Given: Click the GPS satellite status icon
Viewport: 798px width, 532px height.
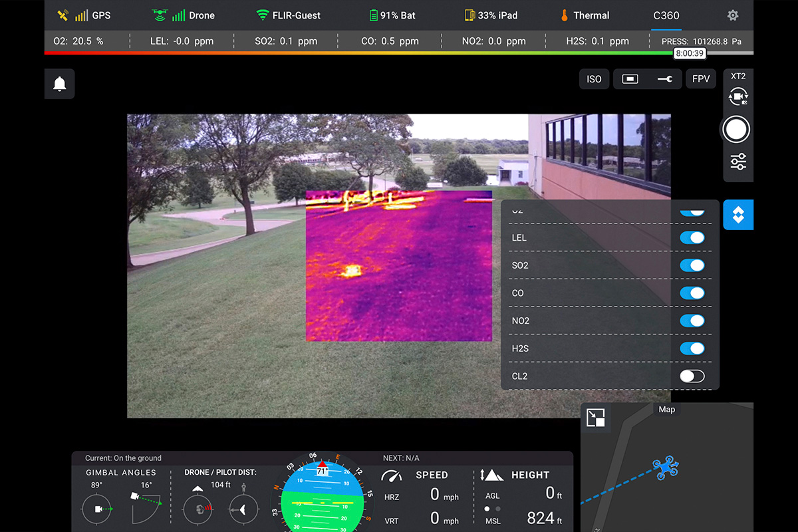Looking at the screenshot, I should (63, 15).
